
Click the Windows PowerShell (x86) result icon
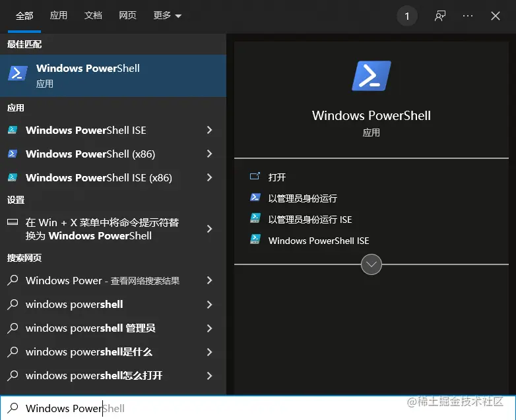coord(13,154)
